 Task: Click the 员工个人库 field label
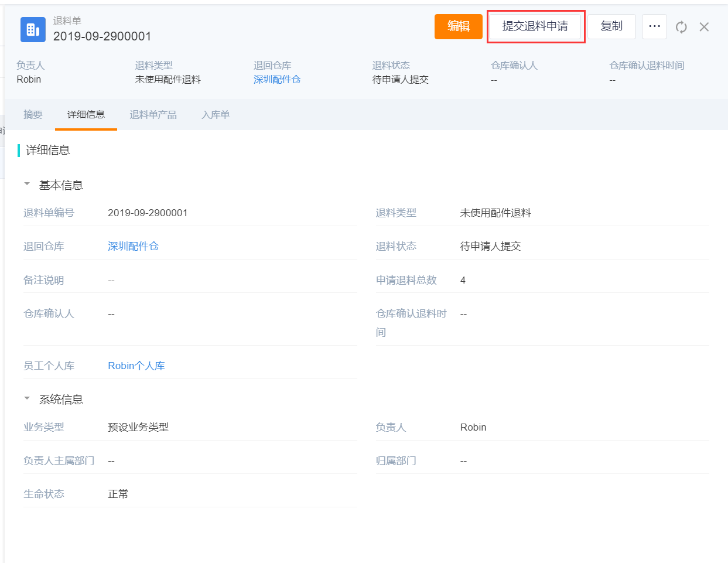coord(49,366)
